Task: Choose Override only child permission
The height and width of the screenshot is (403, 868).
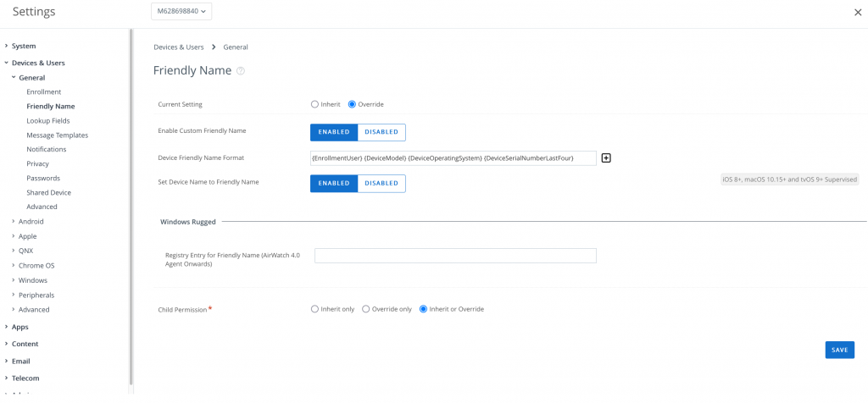Action: (366, 309)
